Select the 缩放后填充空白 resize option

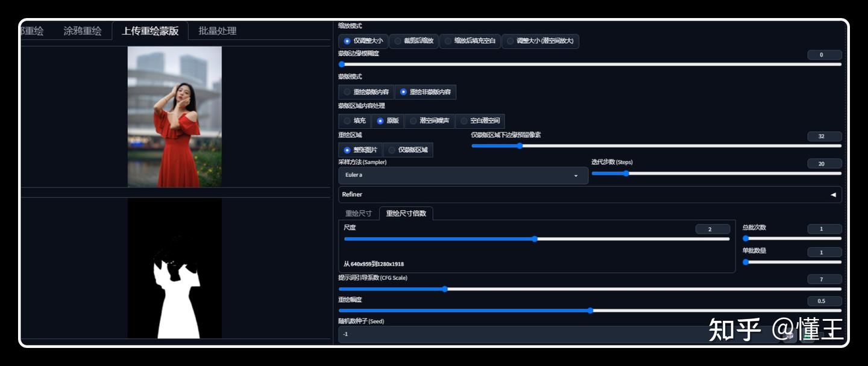470,41
